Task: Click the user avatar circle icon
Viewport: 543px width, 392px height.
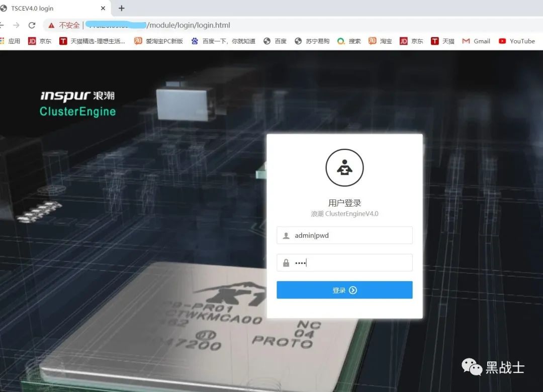Action: [344, 167]
